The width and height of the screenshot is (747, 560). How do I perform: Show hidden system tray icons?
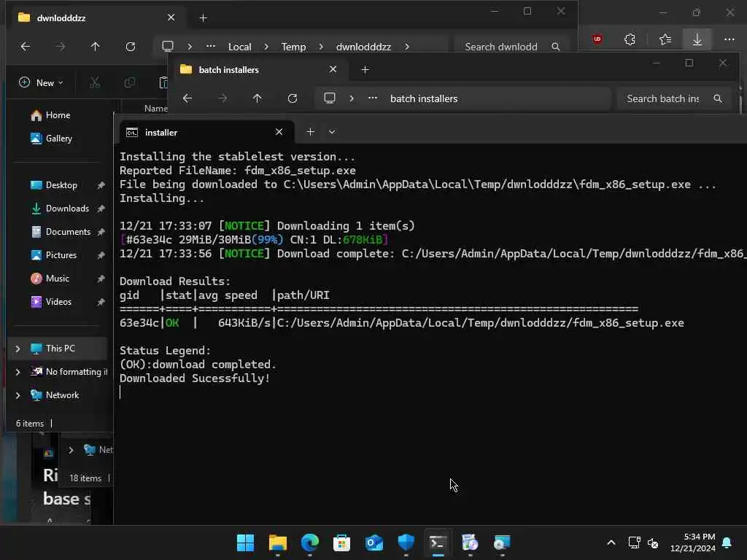[x=611, y=542]
